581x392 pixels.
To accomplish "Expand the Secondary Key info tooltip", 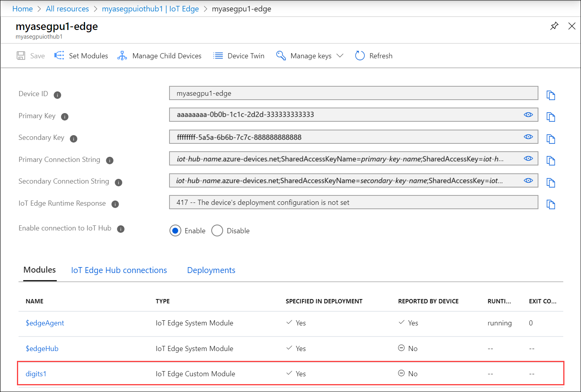I will pyautogui.click(x=73, y=139).
